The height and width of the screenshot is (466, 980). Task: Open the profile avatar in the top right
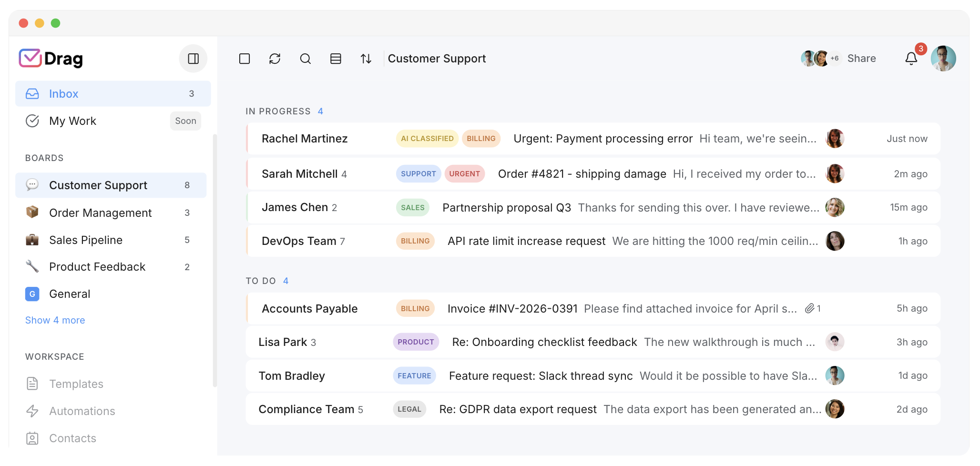point(943,59)
